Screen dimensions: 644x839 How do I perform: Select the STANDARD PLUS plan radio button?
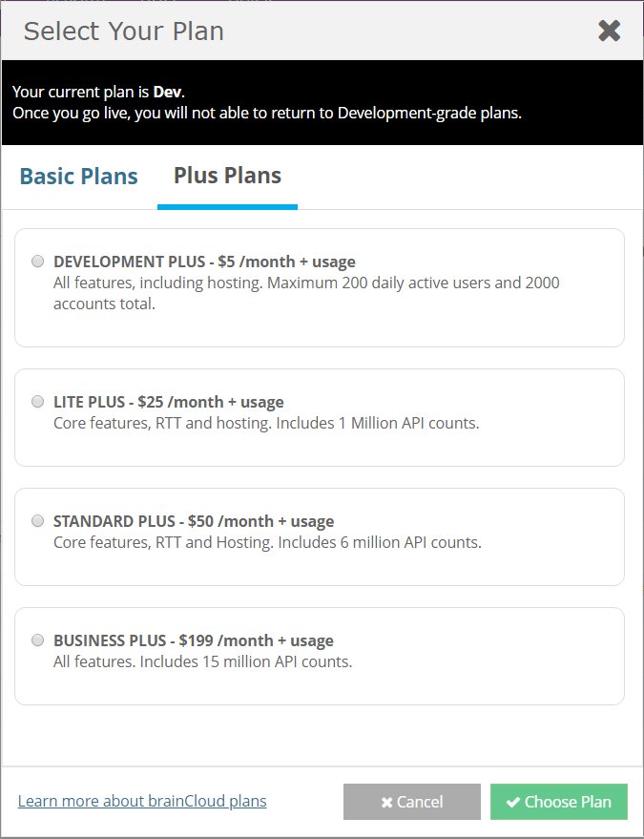(37, 520)
